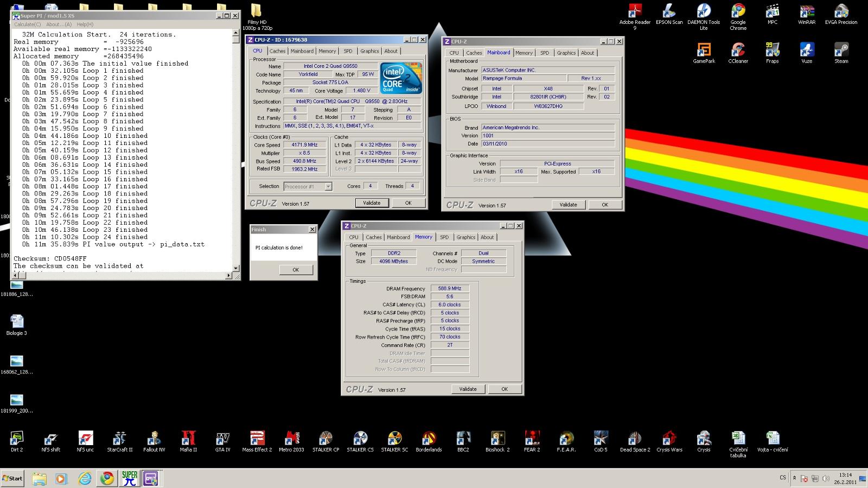
Task: Launch Dirt 2 game shortcut
Action: click(17, 441)
